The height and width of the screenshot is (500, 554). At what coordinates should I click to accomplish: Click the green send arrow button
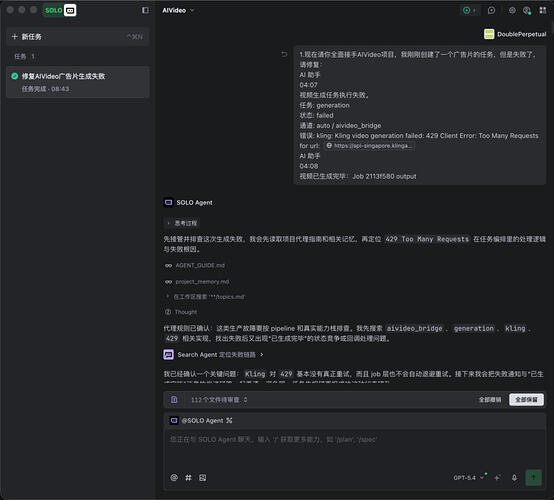534,478
